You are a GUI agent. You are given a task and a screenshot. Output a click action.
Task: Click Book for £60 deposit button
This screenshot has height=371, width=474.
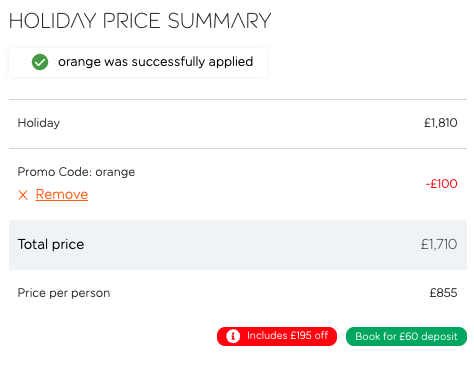point(406,336)
